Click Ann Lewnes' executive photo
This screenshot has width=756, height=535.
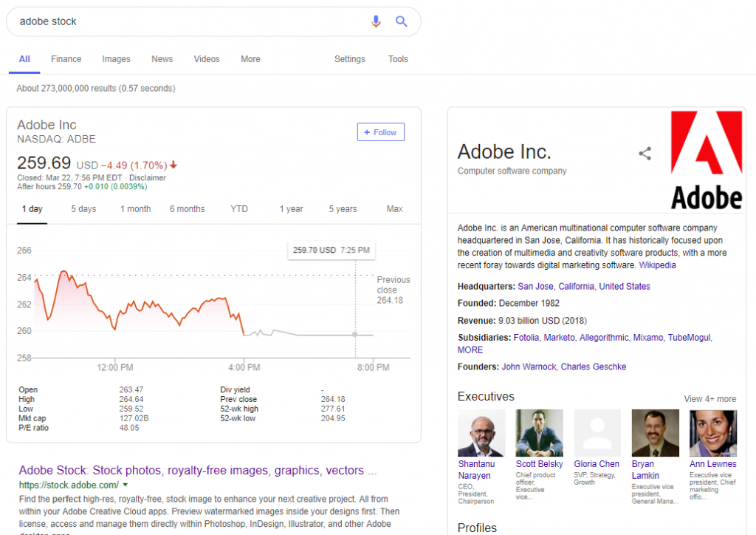point(712,433)
